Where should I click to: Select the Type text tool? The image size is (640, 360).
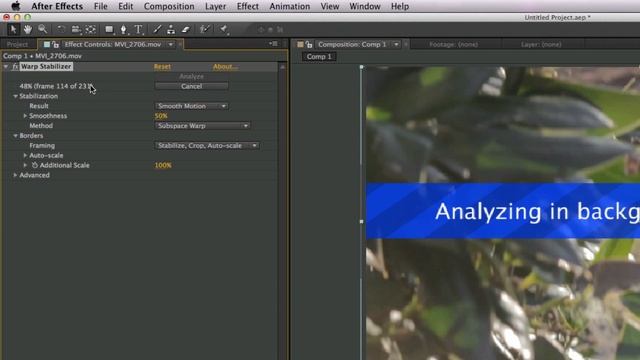[138, 29]
